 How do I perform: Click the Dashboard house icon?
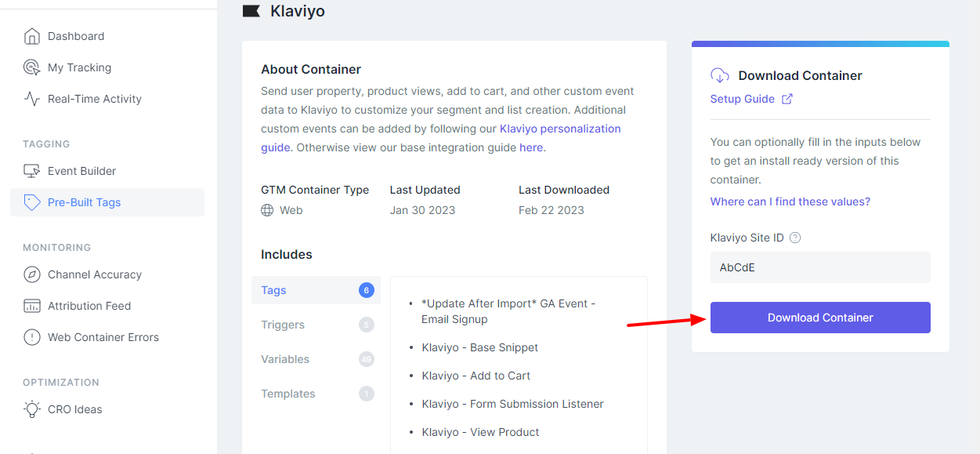point(31,36)
